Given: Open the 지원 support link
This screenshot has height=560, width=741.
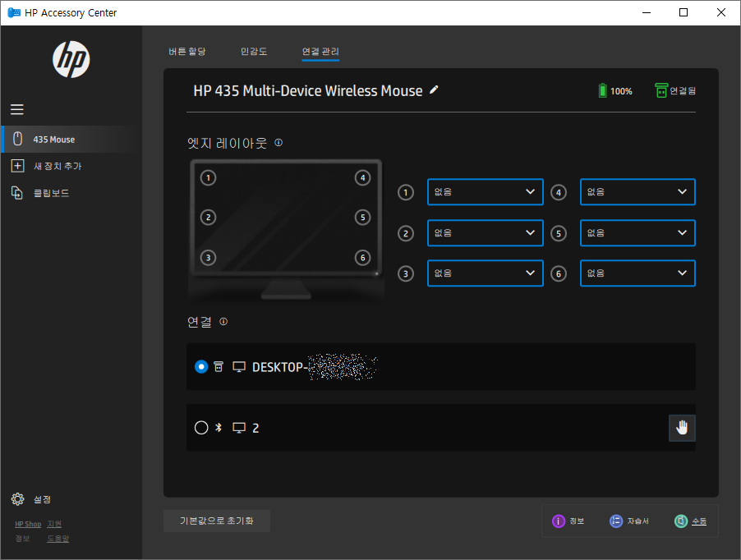Looking at the screenshot, I should (54, 524).
